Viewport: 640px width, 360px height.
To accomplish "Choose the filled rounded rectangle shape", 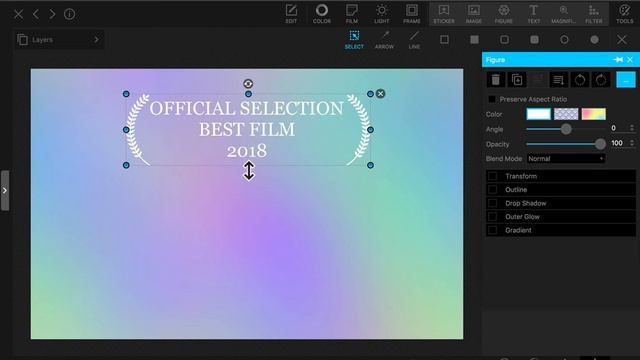I will (534, 40).
